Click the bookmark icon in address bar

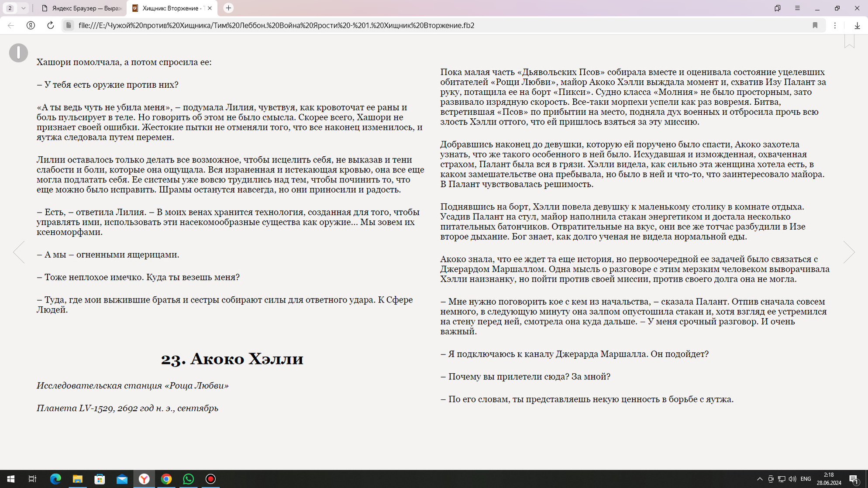tap(815, 25)
